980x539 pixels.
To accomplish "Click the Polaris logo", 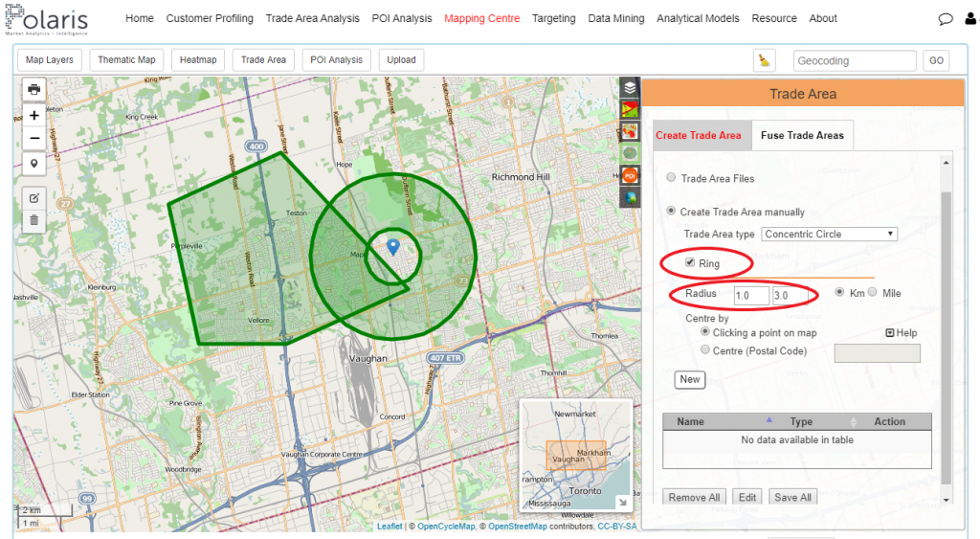I will 46,19.
